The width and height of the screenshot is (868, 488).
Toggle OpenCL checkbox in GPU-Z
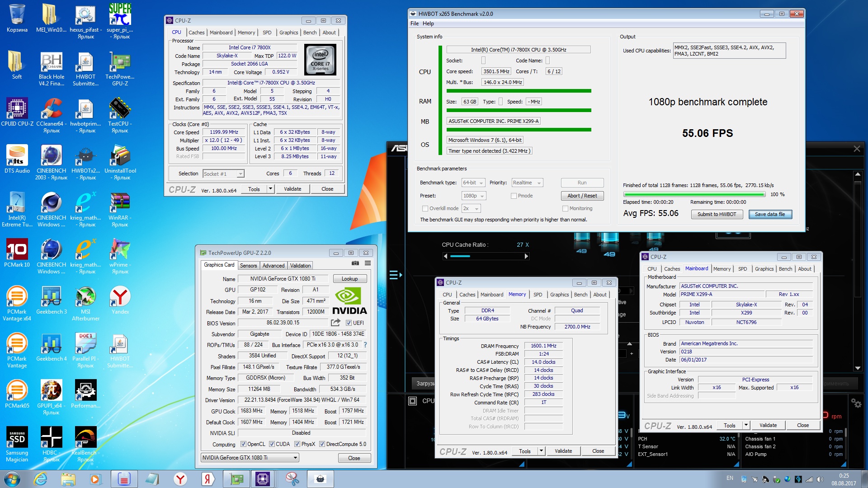point(244,444)
